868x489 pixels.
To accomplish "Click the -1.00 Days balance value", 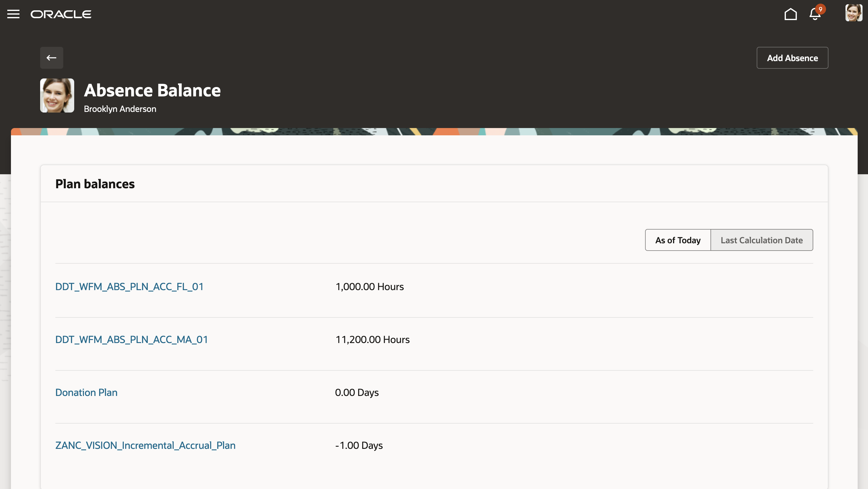I will pyautogui.click(x=359, y=445).
